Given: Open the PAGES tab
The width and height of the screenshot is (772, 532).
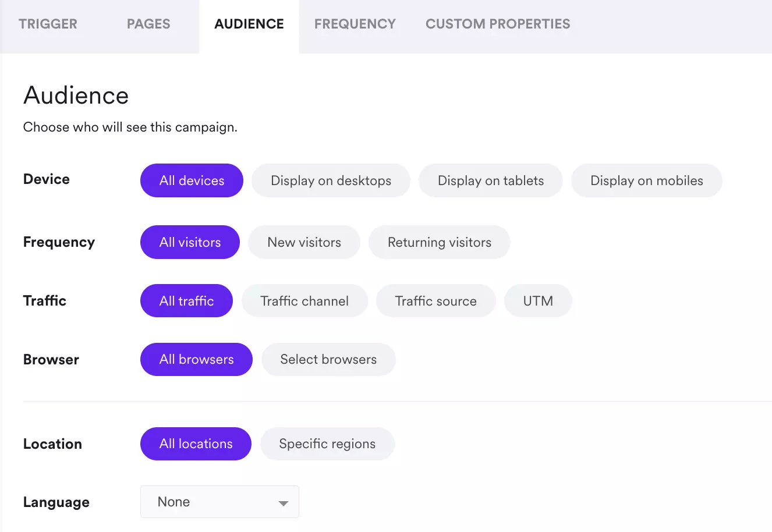Looking at the screenshot, I should click(148, 24).
